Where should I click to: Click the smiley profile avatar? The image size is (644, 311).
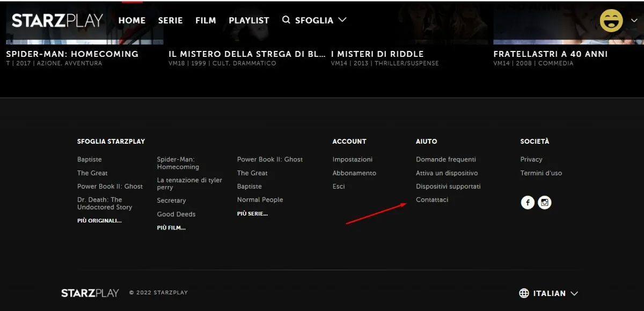[611, 21]
